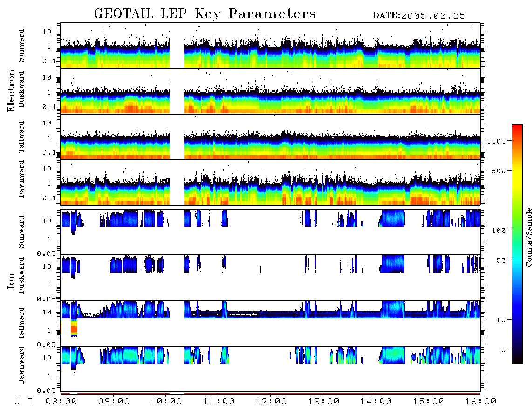Image resolution: width=532 pixels, height=410 pixels.
Task: Select the Ion Sunward axis label
Action: pyautogui.click(x=21, y=232)
